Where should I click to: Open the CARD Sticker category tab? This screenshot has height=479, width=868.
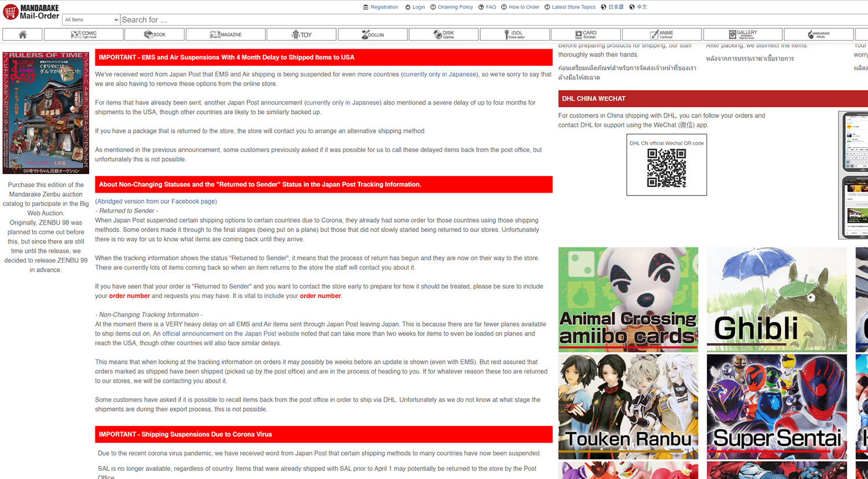pos(586,35)
